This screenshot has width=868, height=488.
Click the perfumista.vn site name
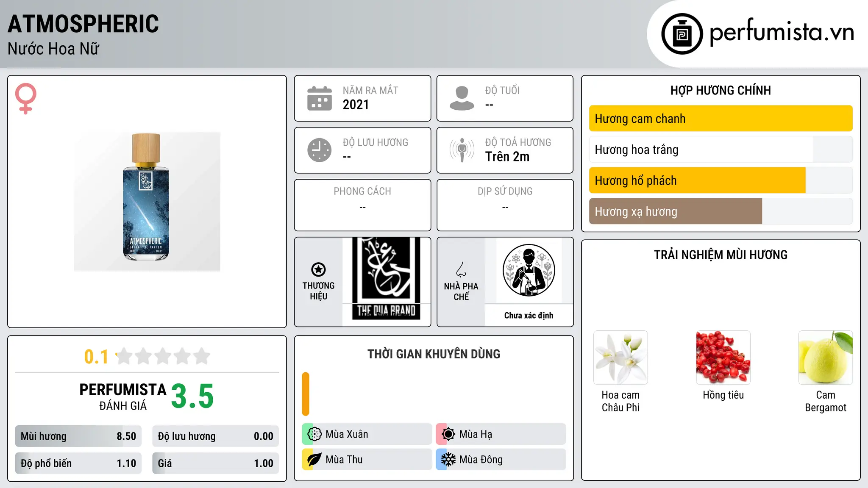click(x=782, y=32)
